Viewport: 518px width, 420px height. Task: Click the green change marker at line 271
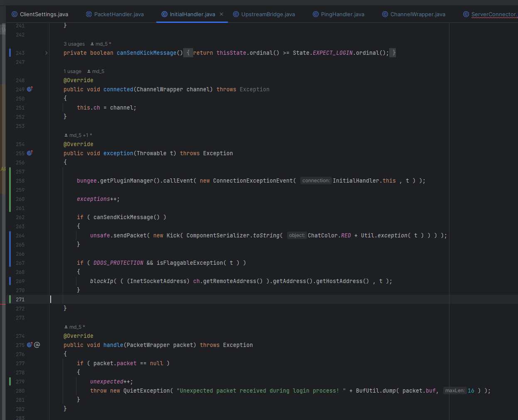[x=10, y=299]
